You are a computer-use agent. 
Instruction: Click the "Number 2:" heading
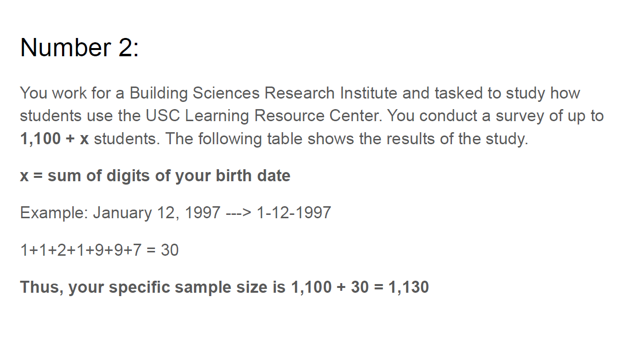pyautogui.click(x=79, y=48)
